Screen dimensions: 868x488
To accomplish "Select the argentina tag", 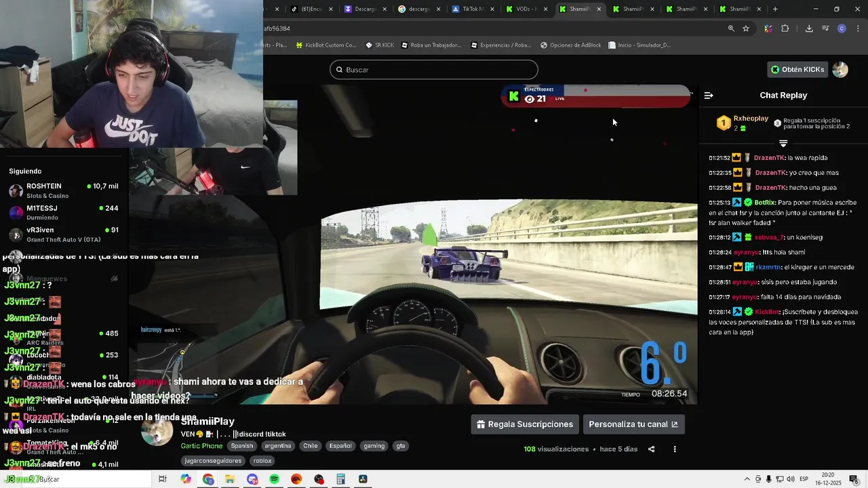I will tap(278, 446).
